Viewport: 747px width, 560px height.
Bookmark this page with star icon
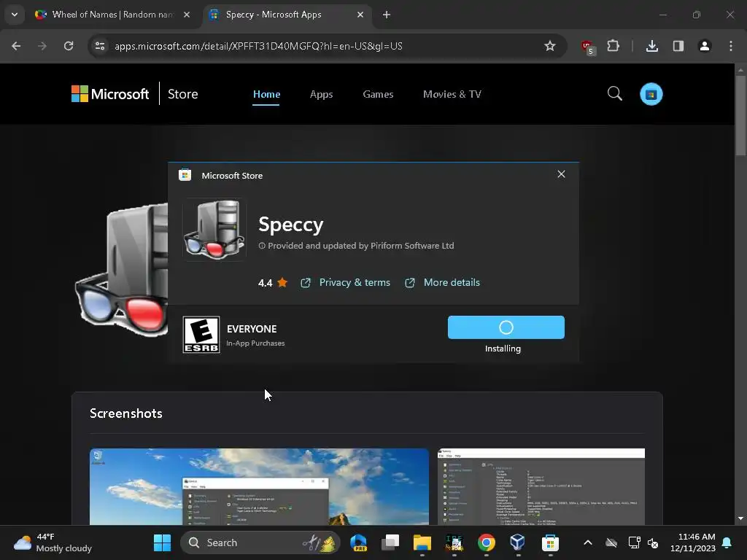[550, 46]
